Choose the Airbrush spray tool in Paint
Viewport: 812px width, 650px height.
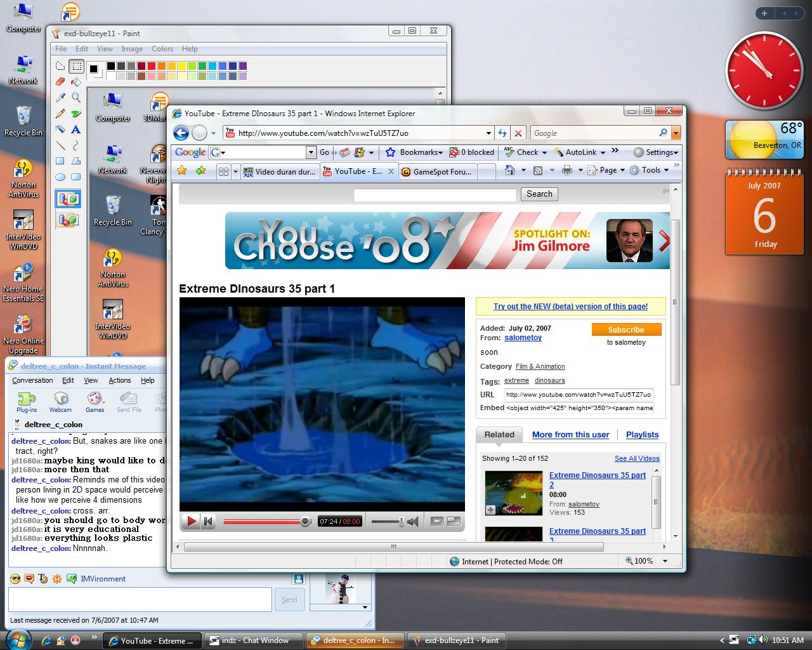click(x=60, y=129)
